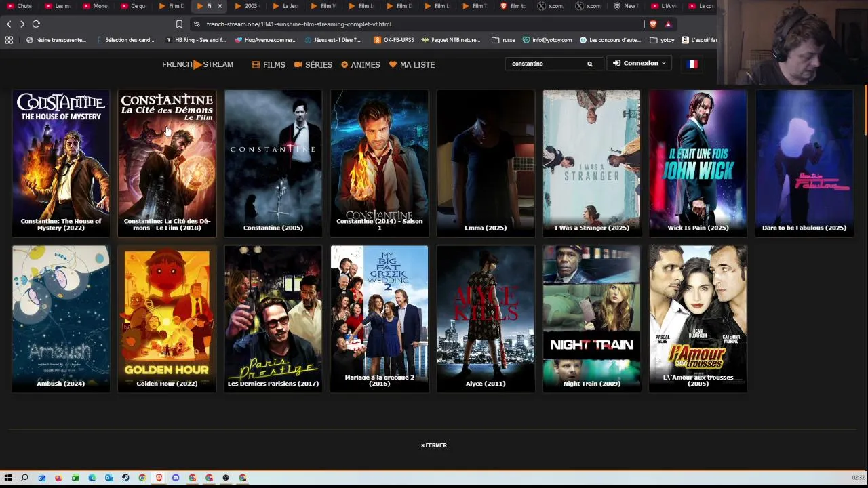The height and width of the screenshot is (488, 868).
Task: Open the Constantine (2005) poster
Action: (273, 163)
